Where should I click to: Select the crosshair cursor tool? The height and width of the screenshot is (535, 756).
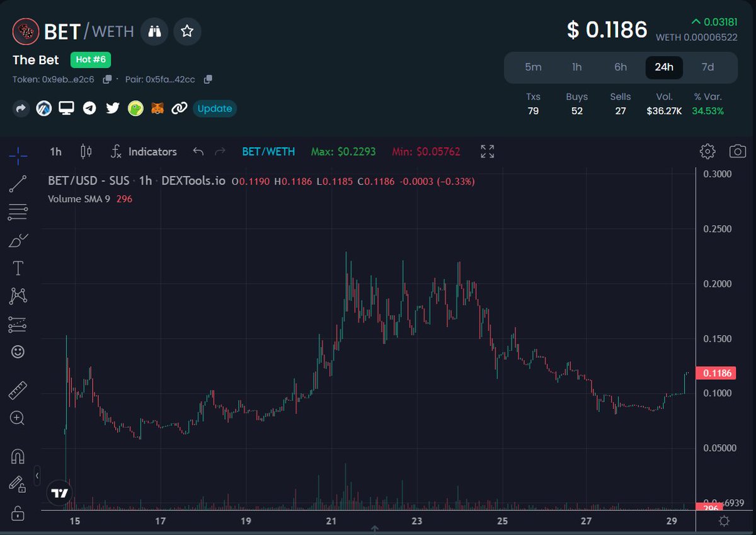(x=18, y=154)
